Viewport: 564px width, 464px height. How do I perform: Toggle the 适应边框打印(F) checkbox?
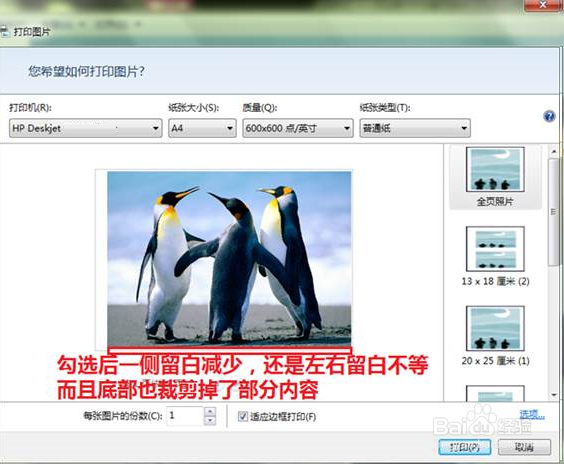pyautogui.click(x=243, y=417)
